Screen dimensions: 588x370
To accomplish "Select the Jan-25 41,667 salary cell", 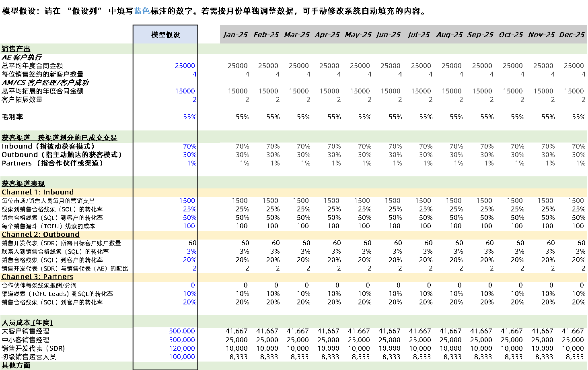I will click(236, 331).
